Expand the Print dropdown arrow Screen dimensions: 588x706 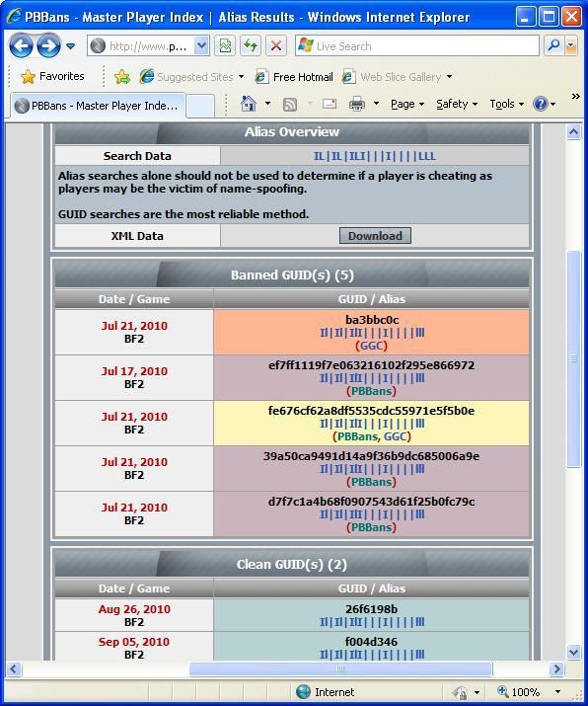point(376,104)
